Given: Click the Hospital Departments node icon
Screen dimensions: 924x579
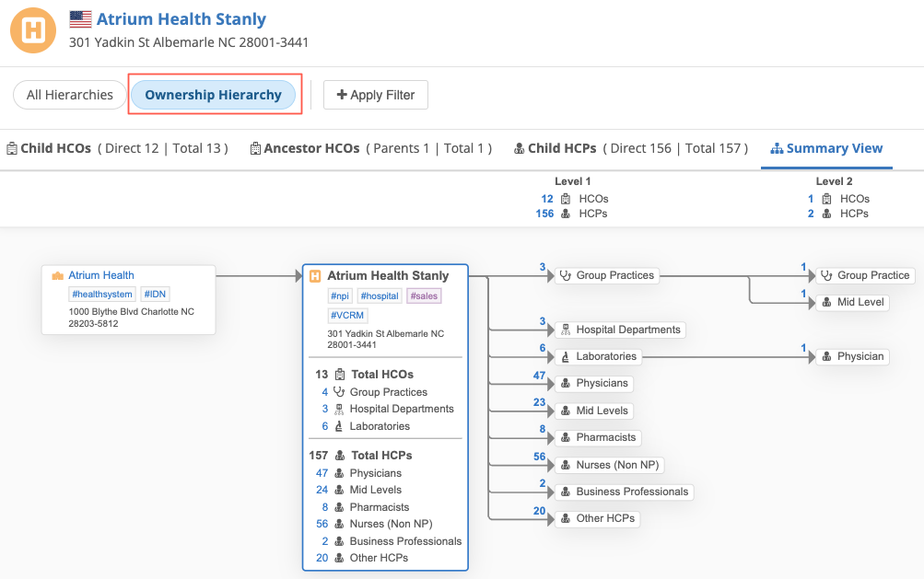Looking at the screenshot, I should click(564, 330).
